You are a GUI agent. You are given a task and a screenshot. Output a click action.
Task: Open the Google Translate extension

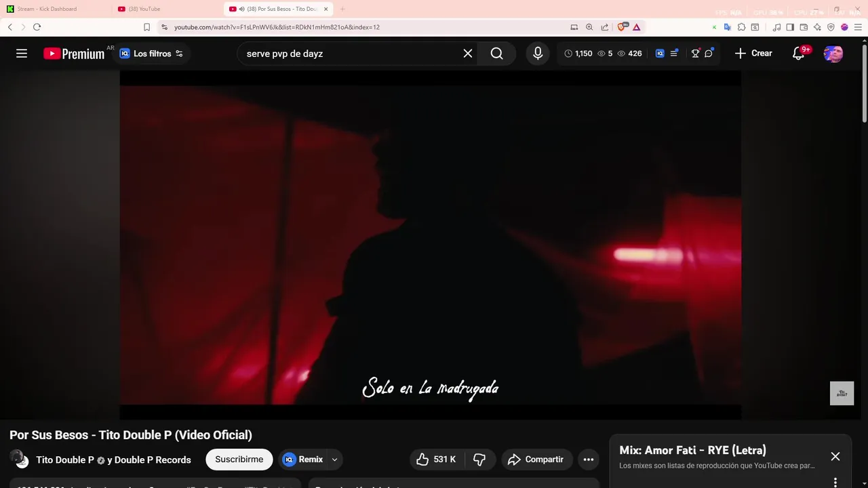pyautogui.click(x=727, y=27)
